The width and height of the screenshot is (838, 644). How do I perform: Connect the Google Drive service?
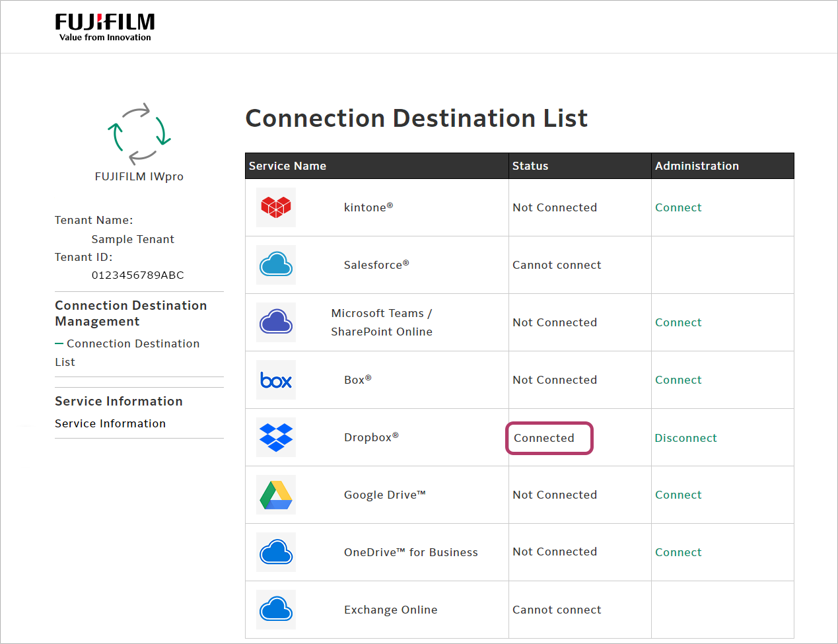pyautogui.click(x=678, y=495)
